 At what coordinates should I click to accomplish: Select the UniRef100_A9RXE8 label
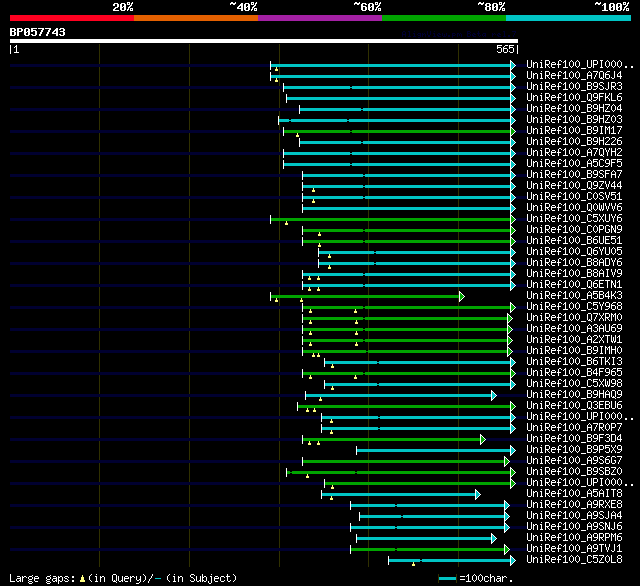coord(574,505)
